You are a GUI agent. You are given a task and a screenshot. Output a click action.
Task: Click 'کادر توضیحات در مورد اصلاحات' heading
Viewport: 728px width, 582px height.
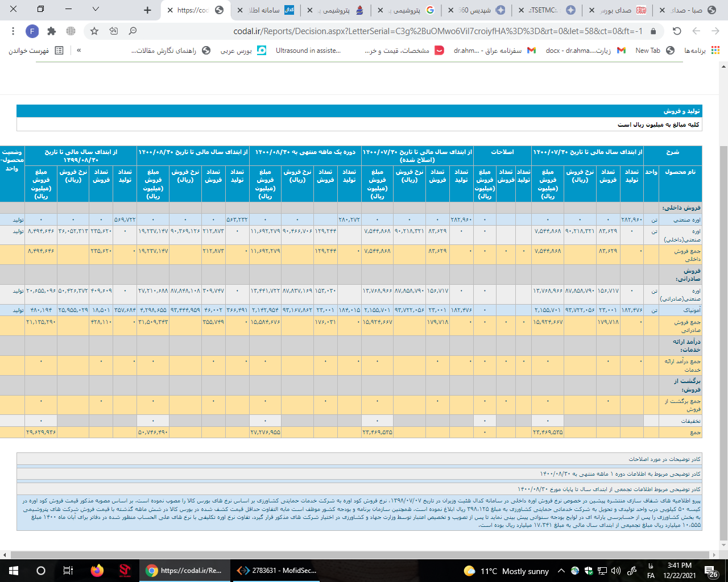[x=664, y=459]
